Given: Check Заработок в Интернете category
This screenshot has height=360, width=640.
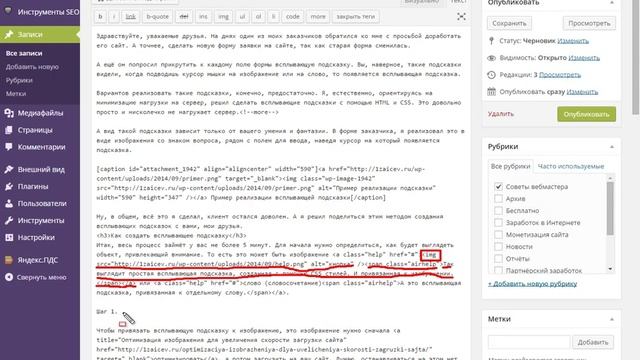Looking at the screenshot, I should pos(498,223).
